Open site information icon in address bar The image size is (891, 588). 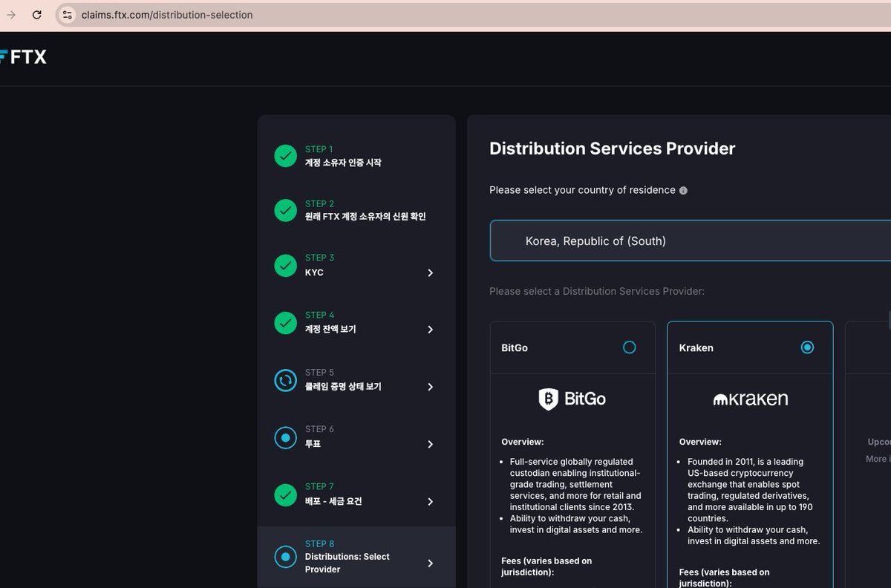pyautogui.click(x=67, y=15)
